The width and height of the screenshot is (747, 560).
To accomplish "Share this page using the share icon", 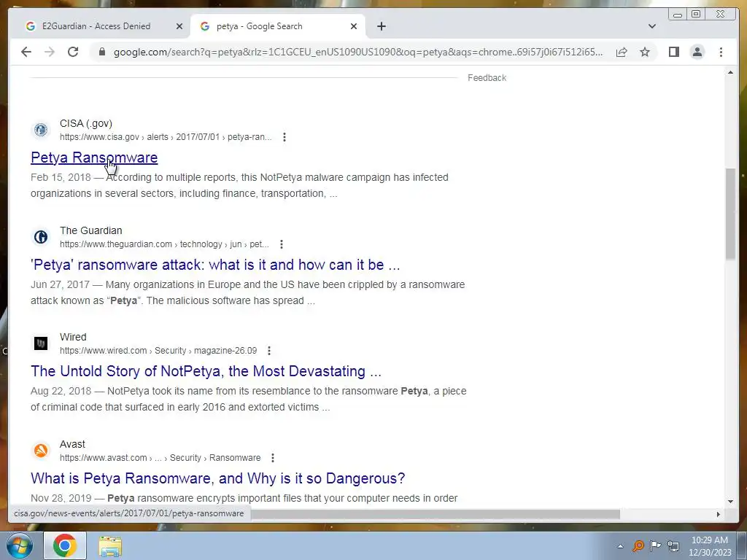I will (x=622, y=52).
